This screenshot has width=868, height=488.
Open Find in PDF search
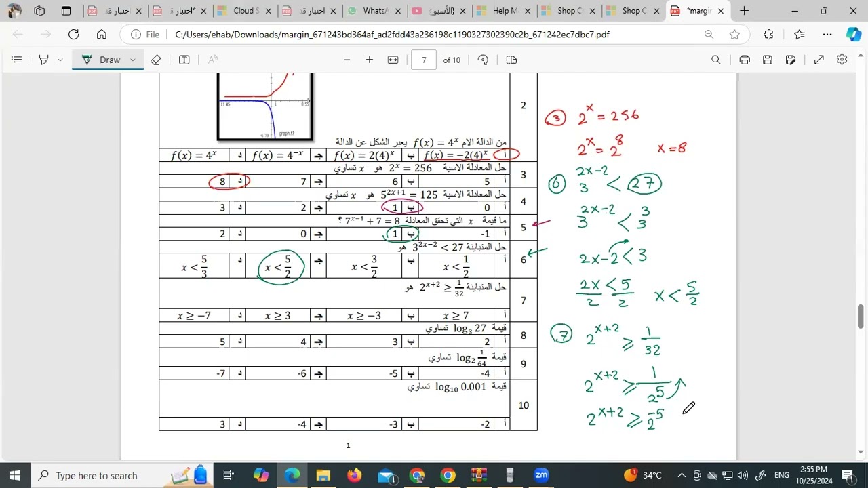[716, 60]
